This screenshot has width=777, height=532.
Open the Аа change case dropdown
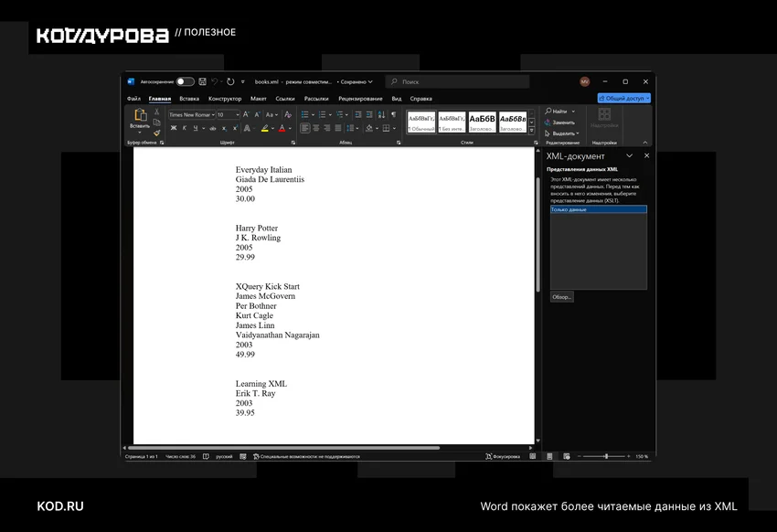[x=271, y=114]
